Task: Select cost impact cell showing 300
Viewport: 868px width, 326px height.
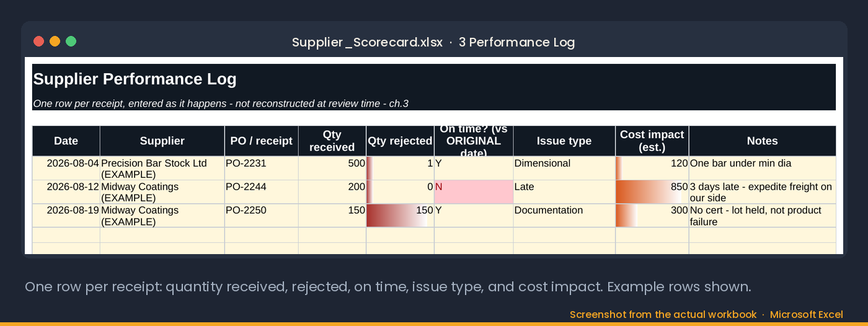Action: coord(652,216)
